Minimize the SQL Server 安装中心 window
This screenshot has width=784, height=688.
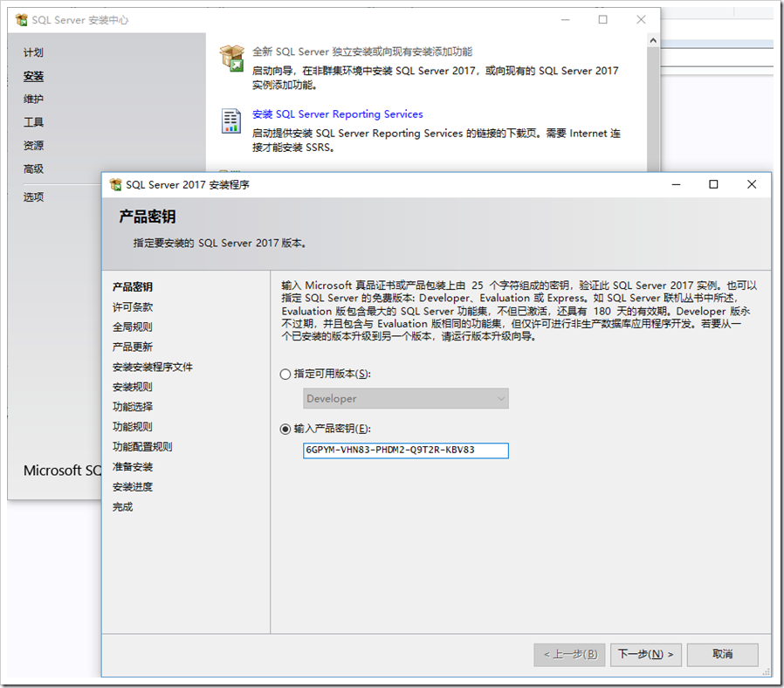tap(566, 19)
